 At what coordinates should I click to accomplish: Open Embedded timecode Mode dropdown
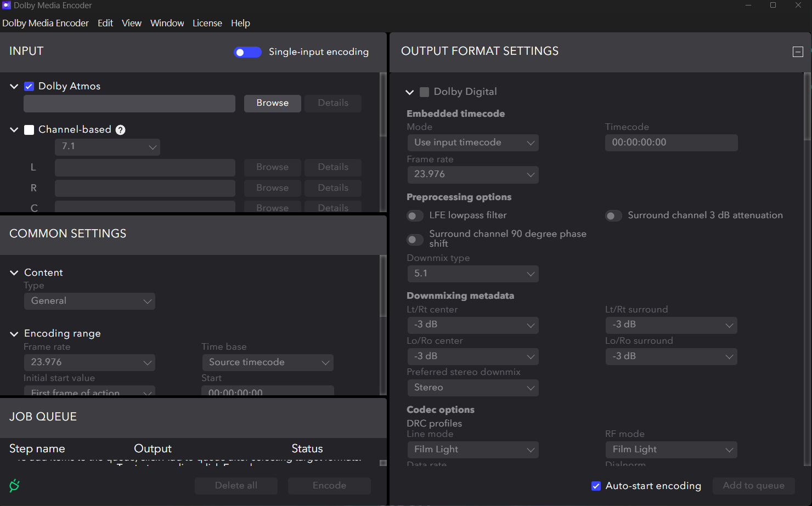click(472, 143)
